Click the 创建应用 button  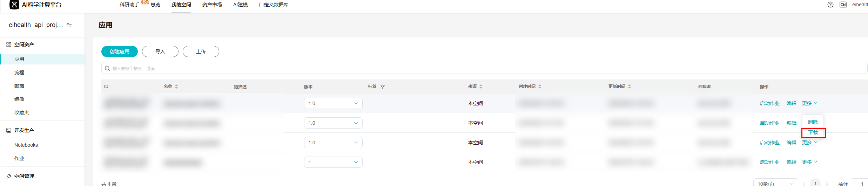(x=120, y=51)
